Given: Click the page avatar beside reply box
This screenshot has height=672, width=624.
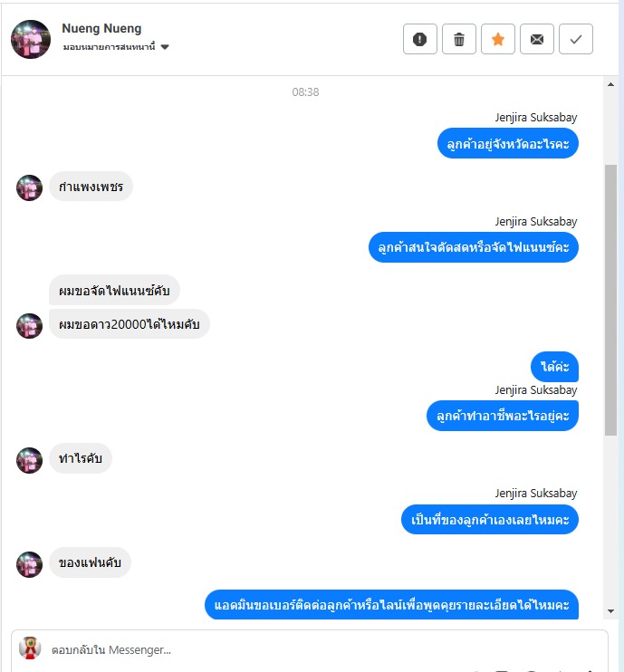Looking at the screenshot, I should (30, 648).
